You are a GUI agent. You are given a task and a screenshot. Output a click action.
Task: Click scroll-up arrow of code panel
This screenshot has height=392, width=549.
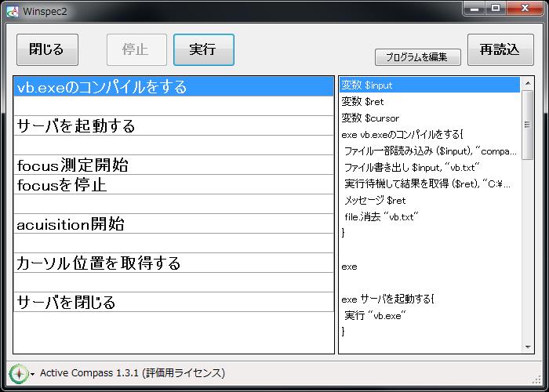pos(528,83)
